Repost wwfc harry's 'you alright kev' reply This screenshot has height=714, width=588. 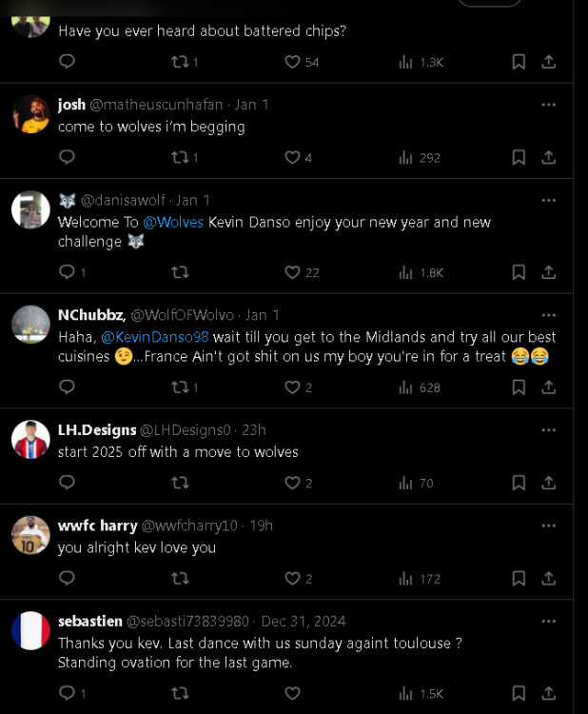tap(180, 578)
